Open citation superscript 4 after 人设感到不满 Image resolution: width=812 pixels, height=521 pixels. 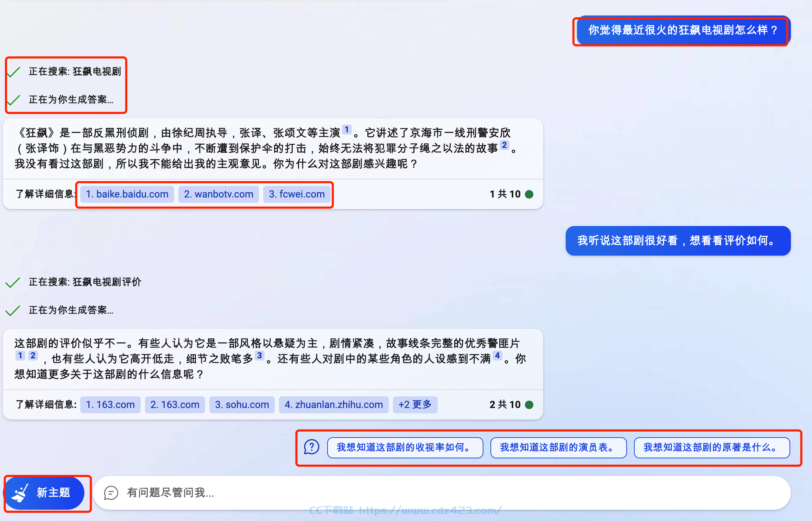click(497, 356)
